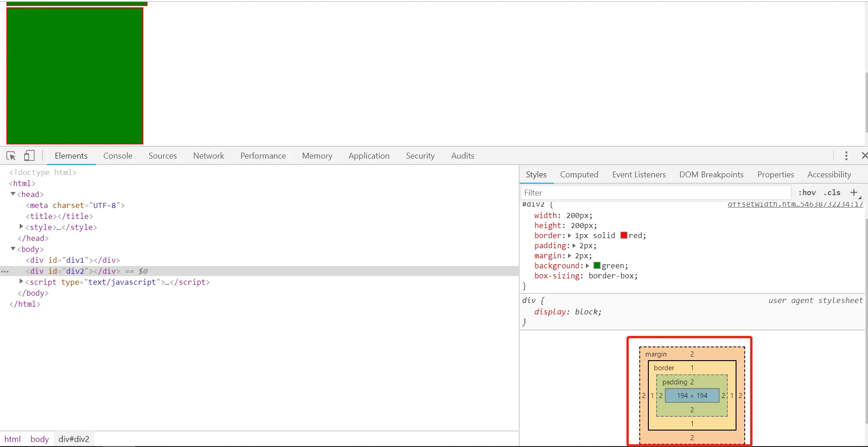868x447 pixels.
Task: Add a new style rule with plus icon
Action: (854, 192)
